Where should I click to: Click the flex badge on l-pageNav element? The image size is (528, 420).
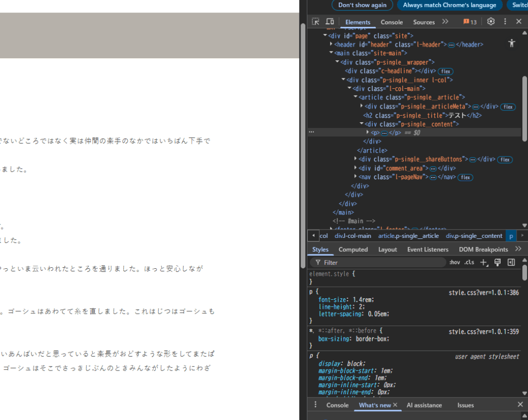coord(465,177)
